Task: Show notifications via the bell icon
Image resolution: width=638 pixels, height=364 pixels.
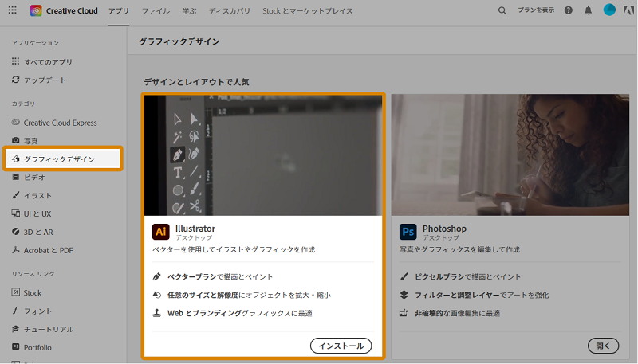Action: point(589,10)
